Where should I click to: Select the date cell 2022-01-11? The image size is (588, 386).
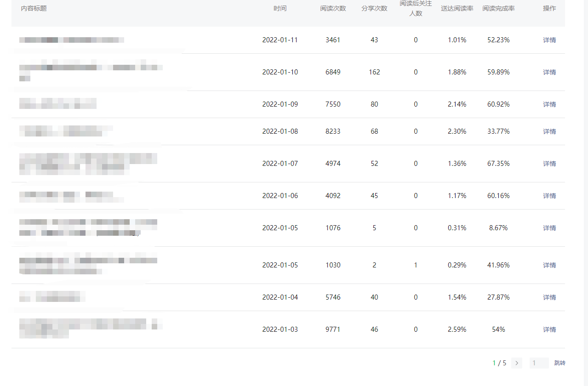[280, 40]
